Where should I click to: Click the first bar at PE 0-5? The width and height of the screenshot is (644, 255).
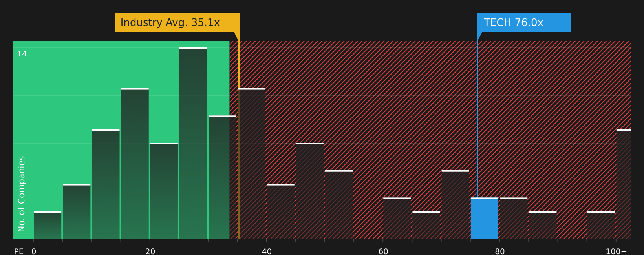click(48, 225)
